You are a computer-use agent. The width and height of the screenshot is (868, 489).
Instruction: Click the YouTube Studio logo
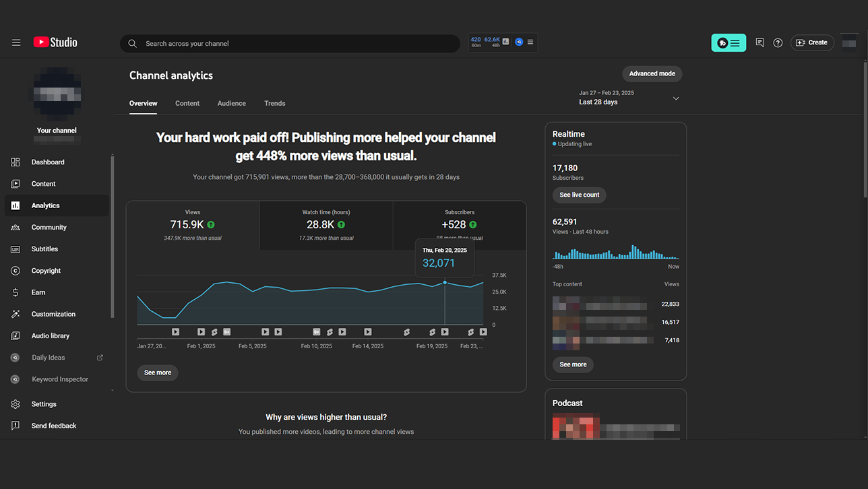tap(55, 42)
